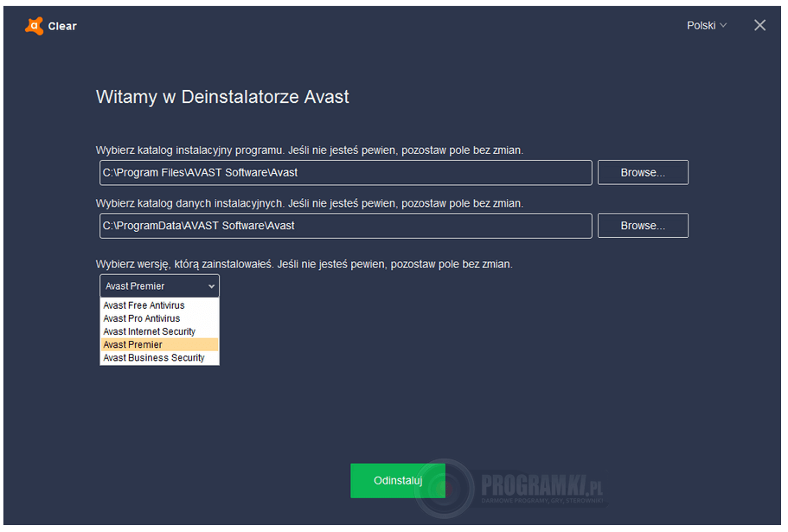788x532 pixels.
Task: Pick Avast Internet Security in the list
Action: click(159, 331)
